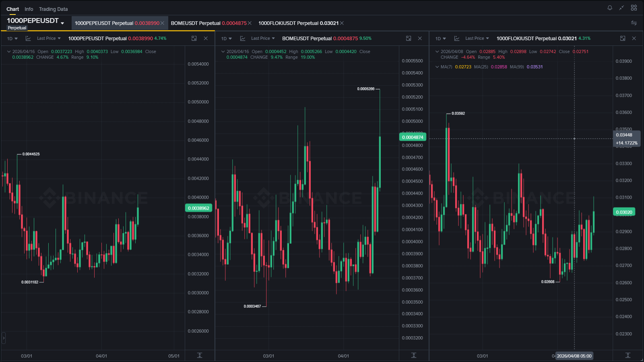Image resolution: width=644 pixels, height=362 pixels.
Task: Close the 1000FLOKIUSDT Perpetual symbol tab
Action: [342, 23]
